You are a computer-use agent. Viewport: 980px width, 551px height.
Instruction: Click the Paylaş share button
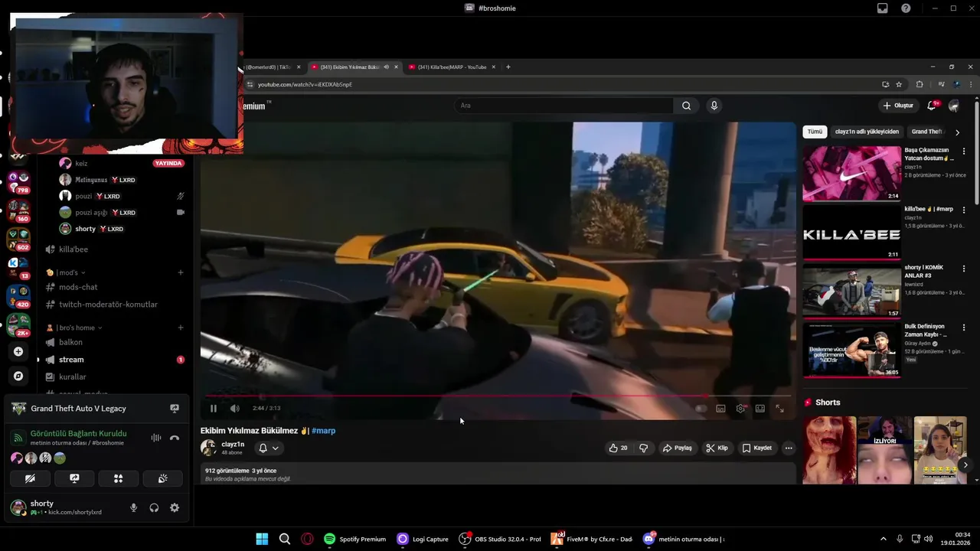click(x=678, y=448)
